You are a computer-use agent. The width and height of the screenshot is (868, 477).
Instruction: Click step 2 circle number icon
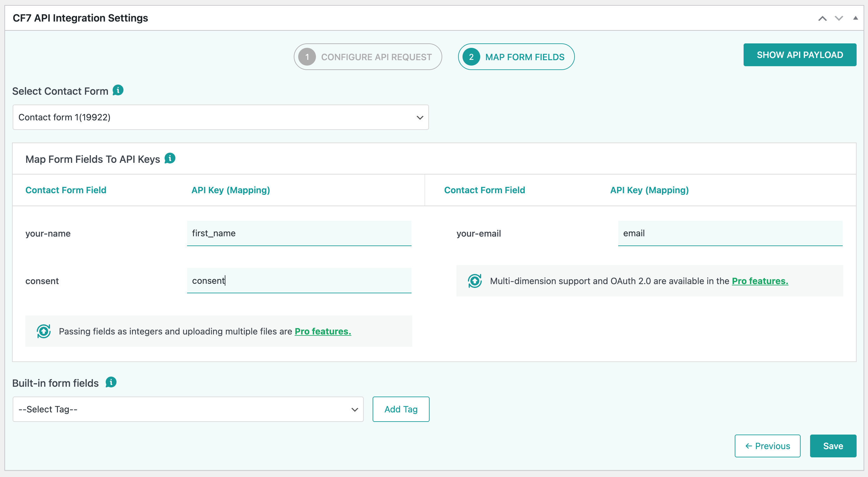(x=471, y=57)
